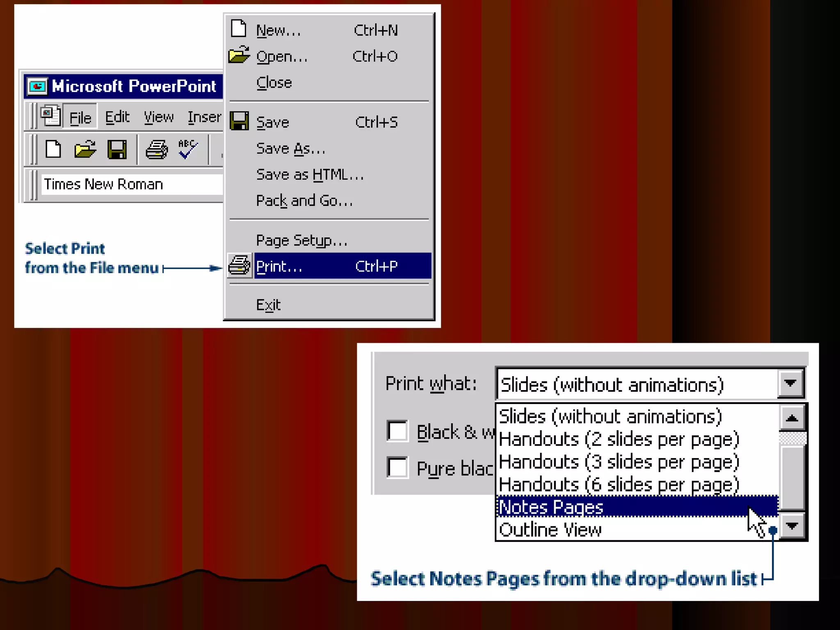This screenshot has width=840, height=630.
Task: Click the Open folder toolbar icon
Action: click(85, 149)
